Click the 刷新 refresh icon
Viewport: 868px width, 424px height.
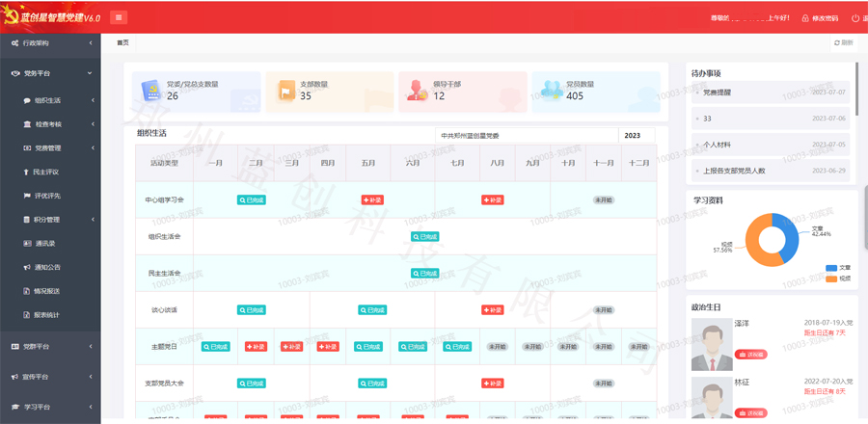(x=837, y=42)
